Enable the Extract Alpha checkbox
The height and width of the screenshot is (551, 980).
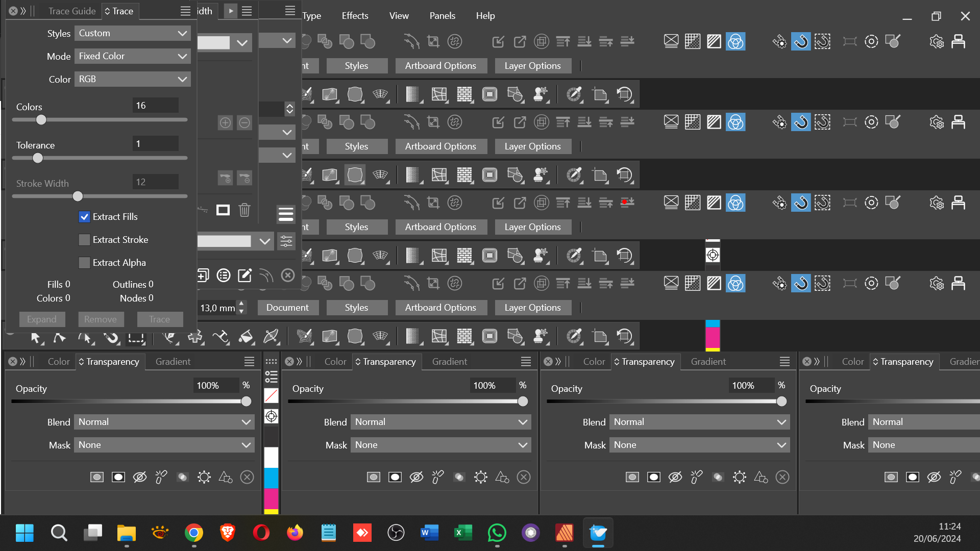85,263
